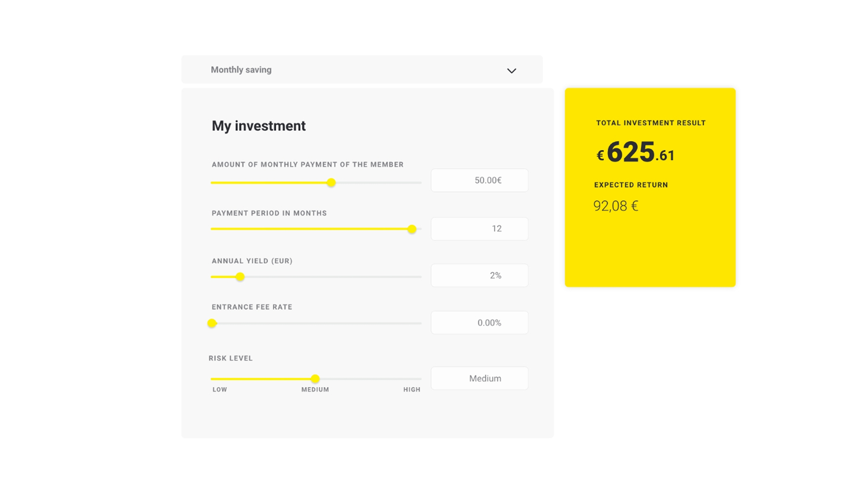Expand the Monthly saving dropdown chevron

click(x=511, y=71)
